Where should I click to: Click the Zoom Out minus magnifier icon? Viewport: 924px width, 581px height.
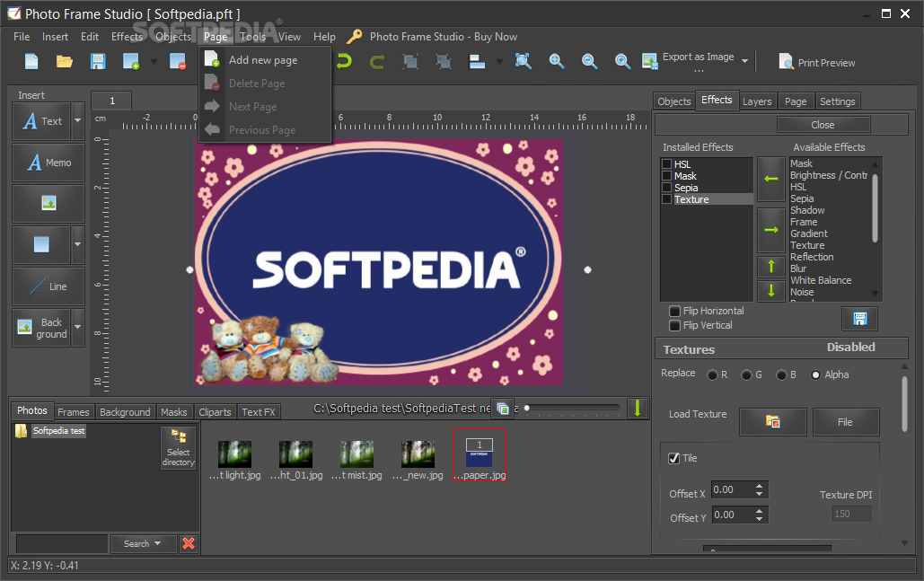[589, 61]
